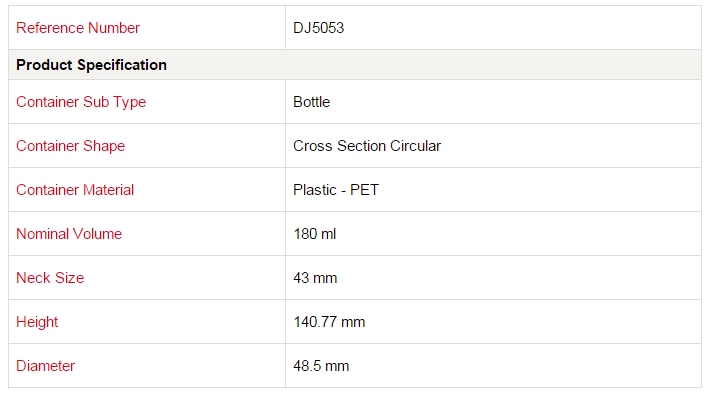
Task: Click the Product Specification header row
Action: 355,65
